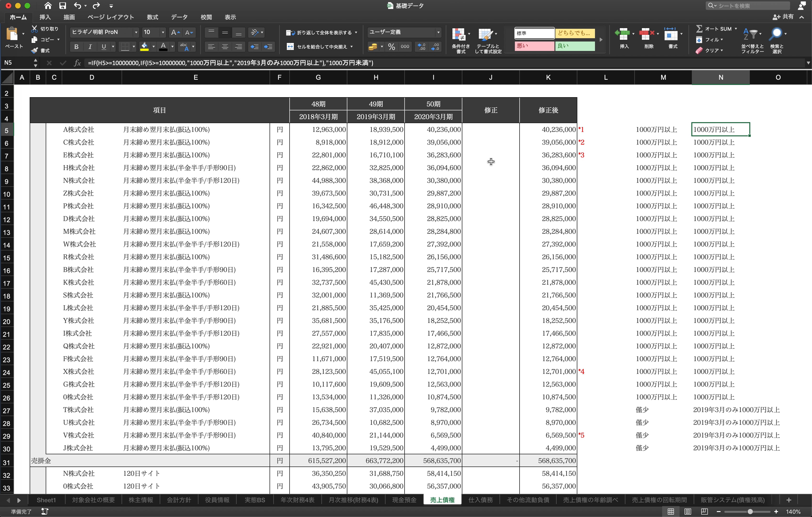Open the font name dropdown
This screenshot has height=517, width=812.
(136, 32)
